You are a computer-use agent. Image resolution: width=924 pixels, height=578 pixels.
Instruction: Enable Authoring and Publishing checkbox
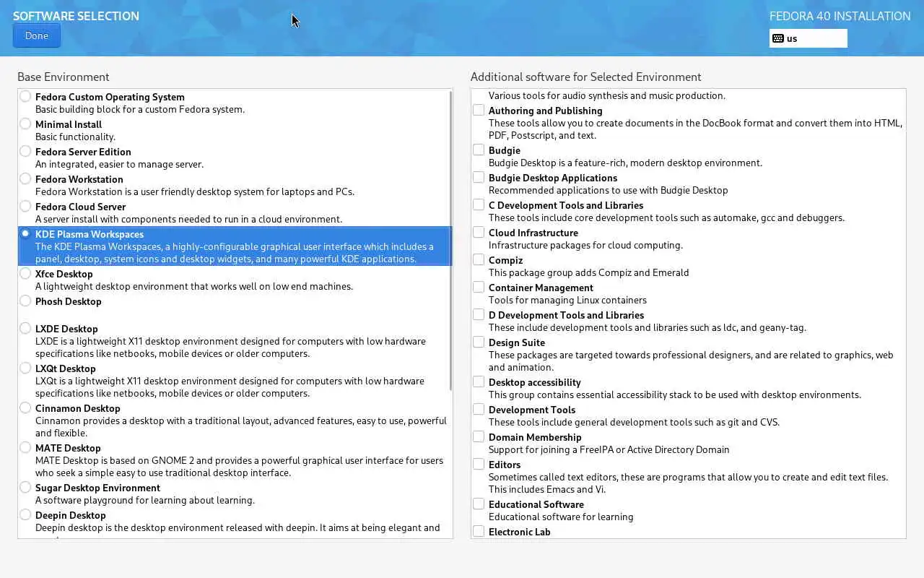pyautogui.click(x=479, y=110)
